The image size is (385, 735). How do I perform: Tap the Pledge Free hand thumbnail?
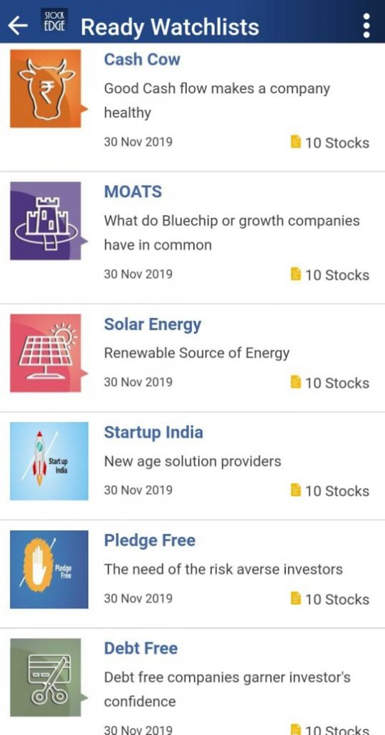49,570
